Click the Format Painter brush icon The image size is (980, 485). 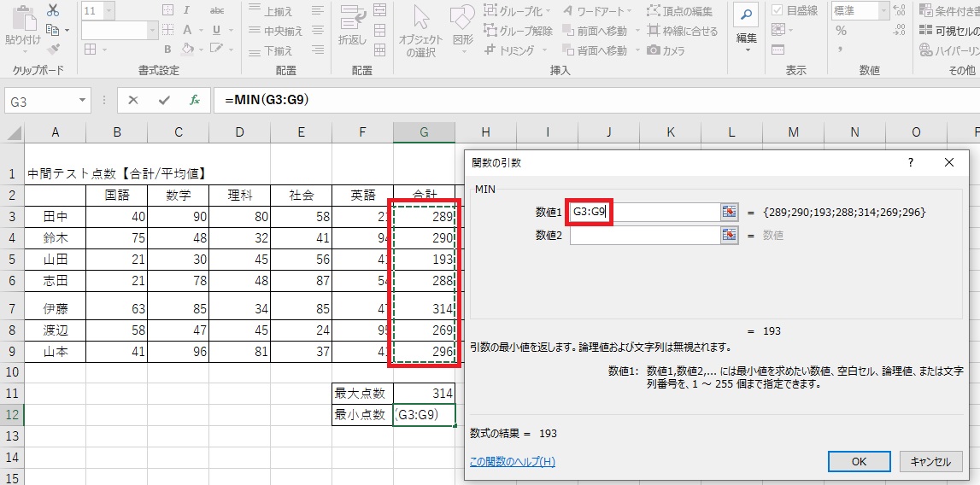(53, 50)
